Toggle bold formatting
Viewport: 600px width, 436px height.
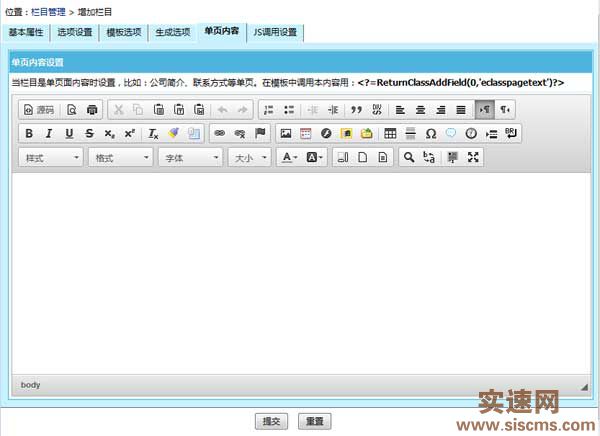pyautogui.click(x=29, y=133)
